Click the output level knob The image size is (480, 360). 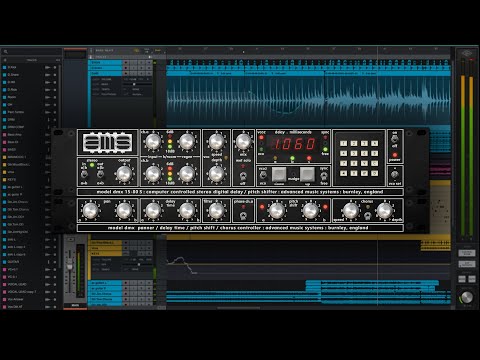[x=124, y=174]
